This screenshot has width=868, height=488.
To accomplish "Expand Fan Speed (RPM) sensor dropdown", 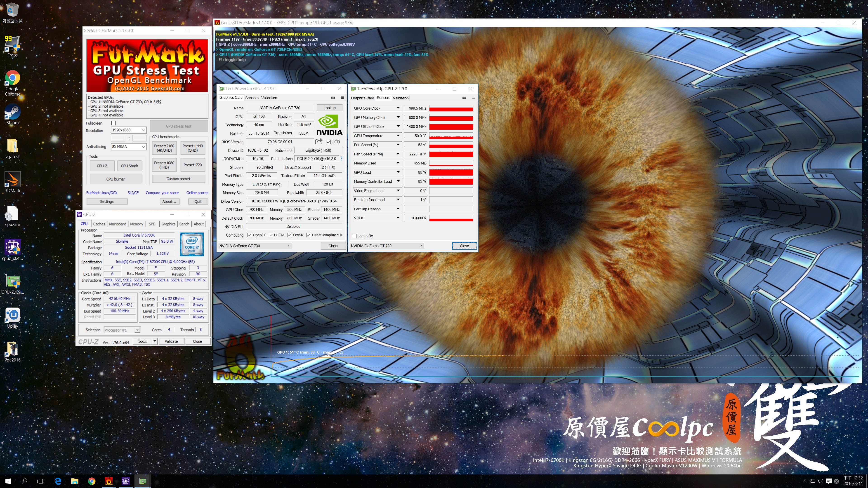I will pos(398,154).
